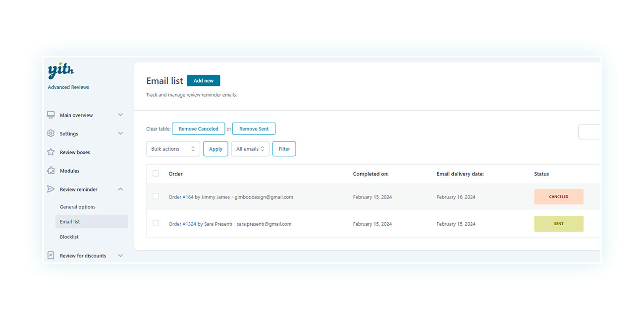This screenshot has height=317, width=644.
Task: Click the search field at top right
Action: (x=590, y=132)
